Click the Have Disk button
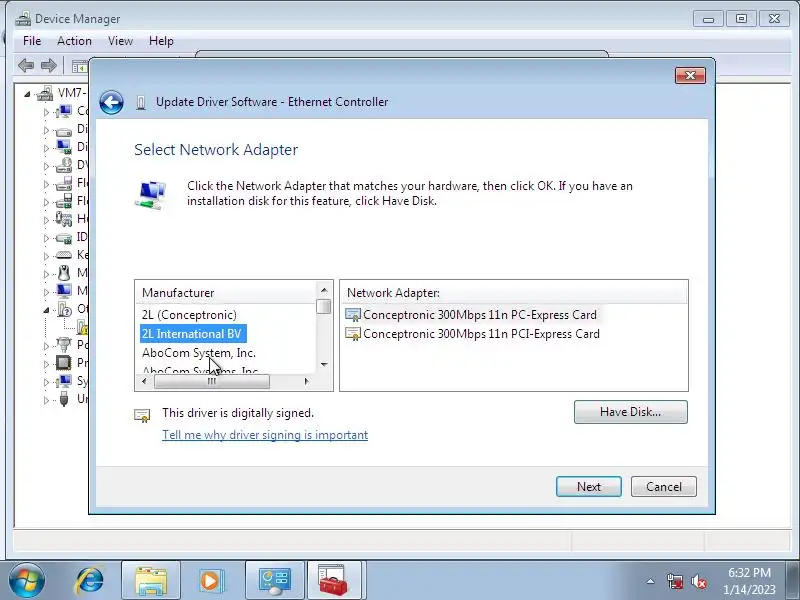The width and height of the screenshot is (800, 600). click(x=631, y=412)
